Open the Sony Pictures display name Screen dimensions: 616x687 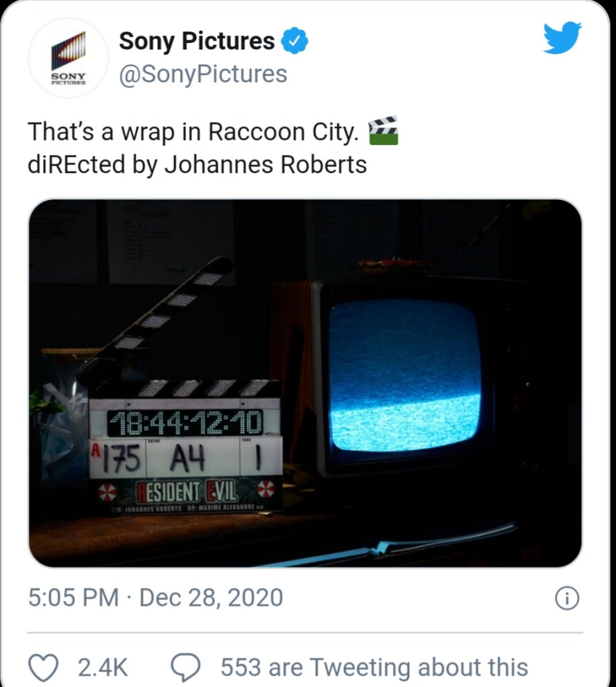coord(197,42)
